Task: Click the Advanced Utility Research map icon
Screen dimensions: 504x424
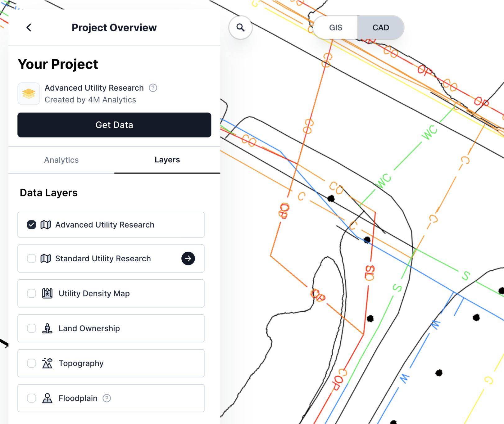Action: click(45, 225)
